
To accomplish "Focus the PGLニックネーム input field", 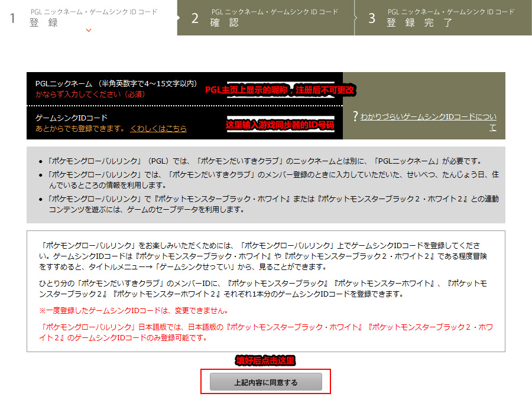I will pyautogui.click(x=281, y=90).
